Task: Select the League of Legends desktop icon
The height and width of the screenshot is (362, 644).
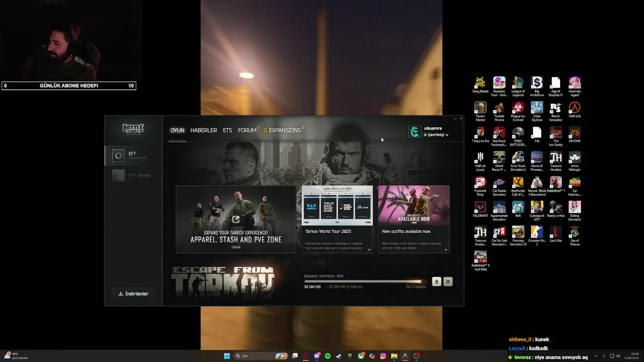Action: pos(518,86)
